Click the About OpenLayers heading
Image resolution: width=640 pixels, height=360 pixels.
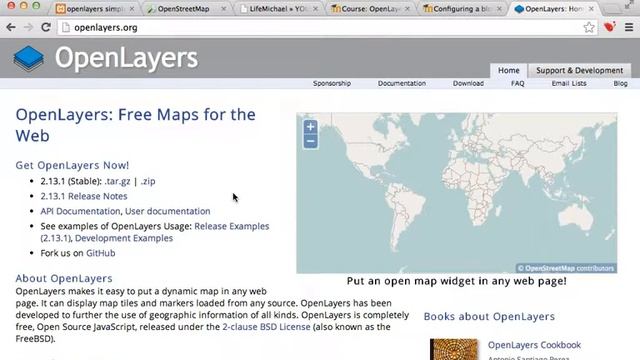[x=64, y=278]
